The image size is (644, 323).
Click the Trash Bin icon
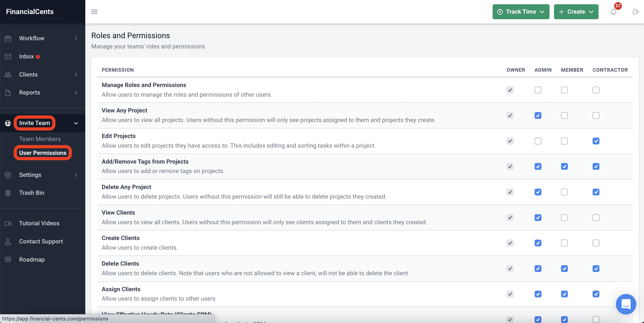coord(8,193)
